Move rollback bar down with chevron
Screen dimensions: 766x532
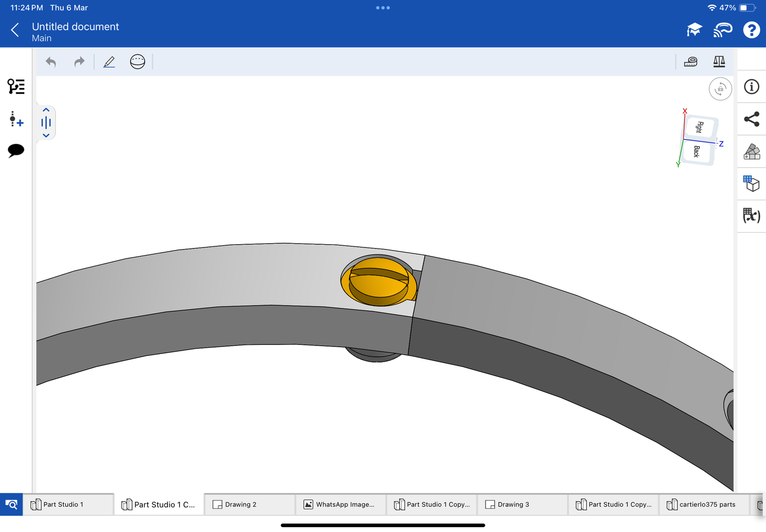point(46,136)
